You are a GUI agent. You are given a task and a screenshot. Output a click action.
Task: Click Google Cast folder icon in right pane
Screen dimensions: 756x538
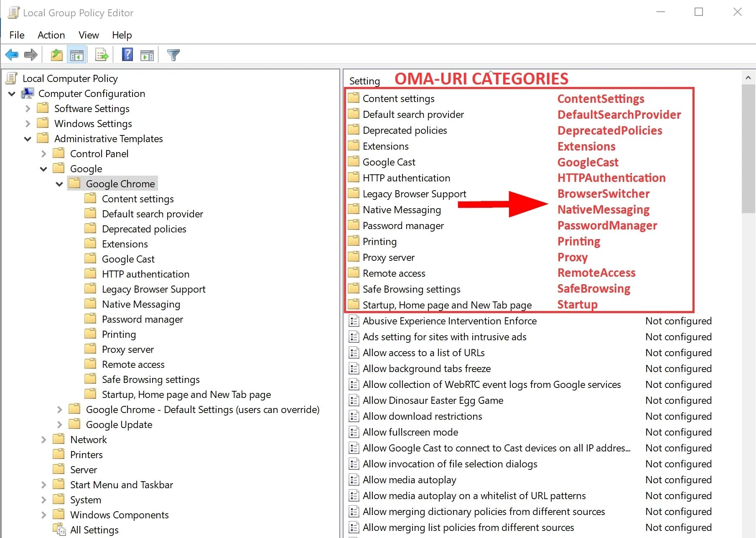coord(354,161)
